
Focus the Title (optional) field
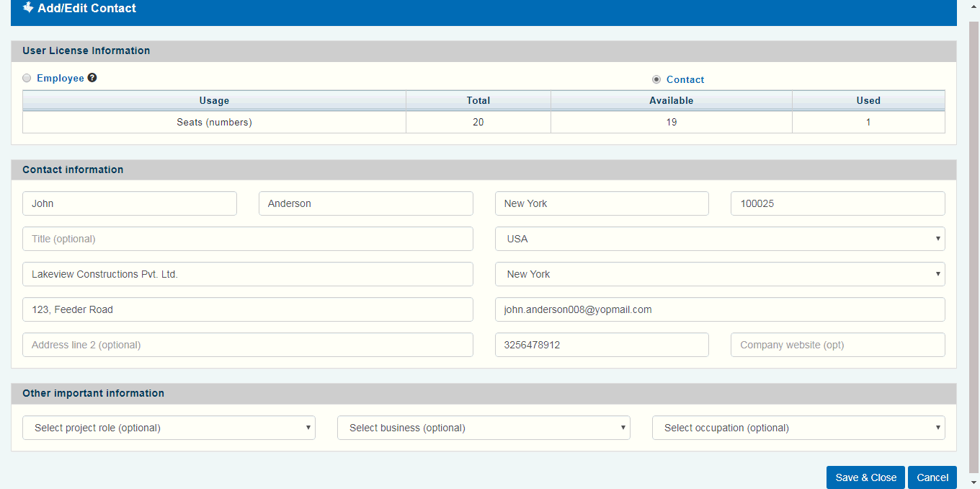[x=247, y=239]
